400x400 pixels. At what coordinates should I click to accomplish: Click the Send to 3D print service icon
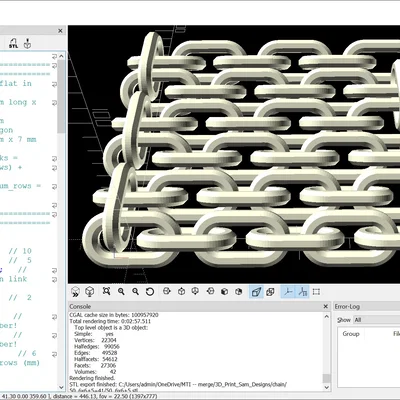pos(27,43)
